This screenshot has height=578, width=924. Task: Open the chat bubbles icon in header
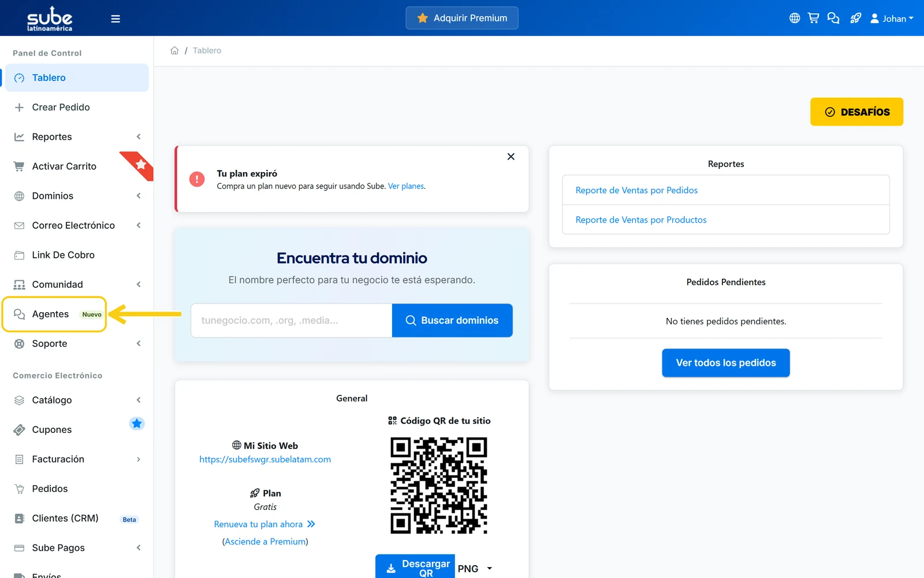click(833, 18)
